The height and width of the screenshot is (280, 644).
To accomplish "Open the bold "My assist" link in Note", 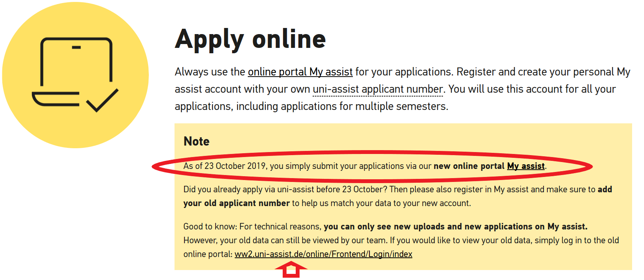I will (x=525, y=166).
